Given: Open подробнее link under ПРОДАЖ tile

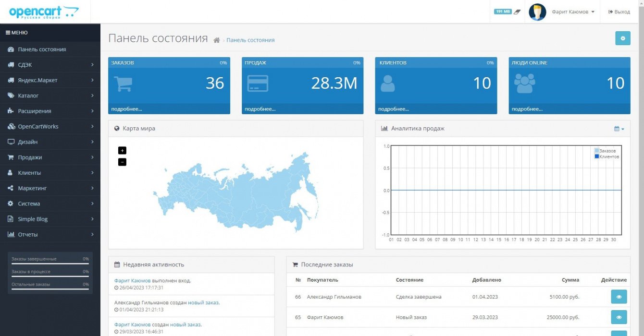Looking at the screenshot, I should point(260,109).
